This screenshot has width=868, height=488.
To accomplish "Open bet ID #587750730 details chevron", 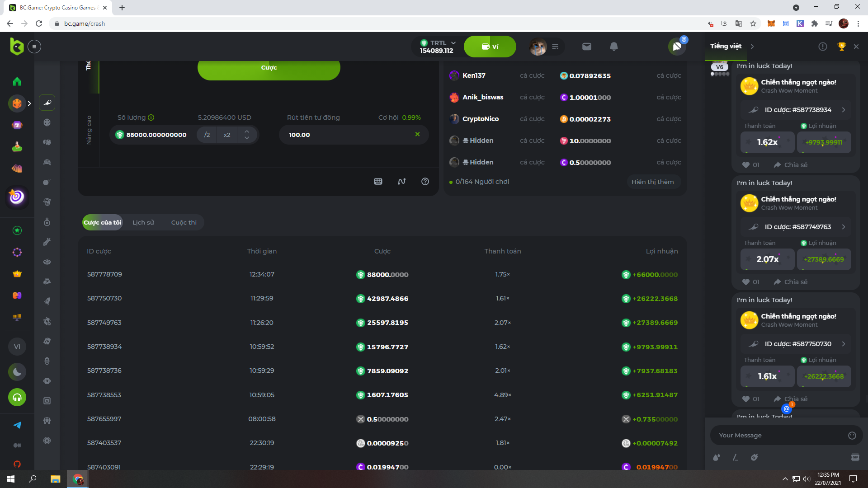I will coord(844,344).
